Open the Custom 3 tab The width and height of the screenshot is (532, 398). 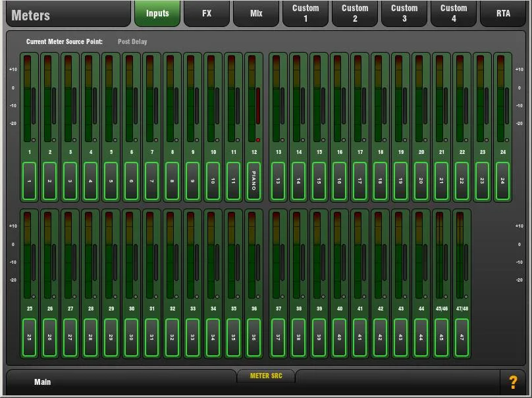(404, 13)
